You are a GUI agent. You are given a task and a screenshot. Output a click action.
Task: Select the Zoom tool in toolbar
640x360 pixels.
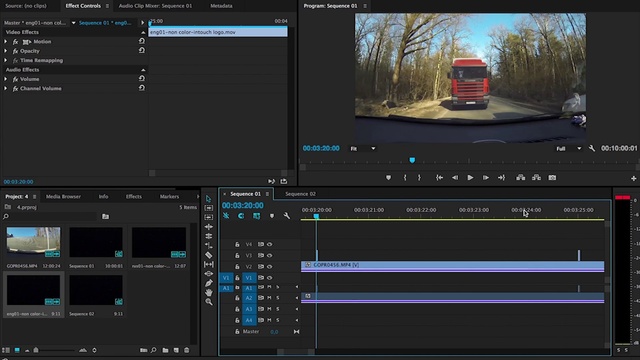tap(209, 302)
